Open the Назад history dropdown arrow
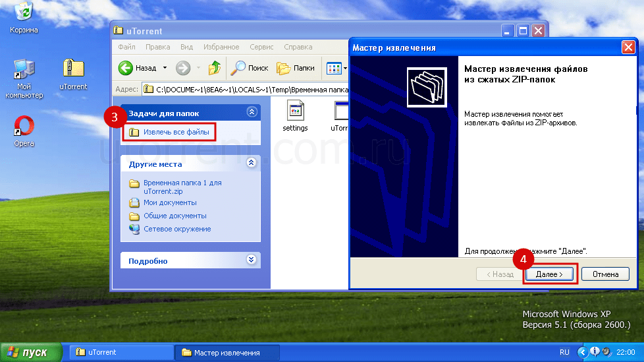Screen dimensions: 644x362 pyautogui.click(x=165, y=68)
